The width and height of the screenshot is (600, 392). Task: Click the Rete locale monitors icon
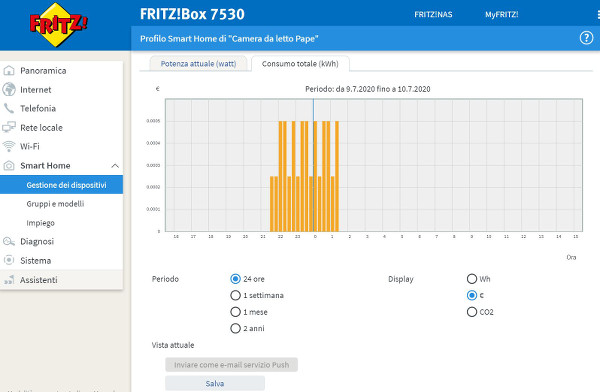pos(9,127)
